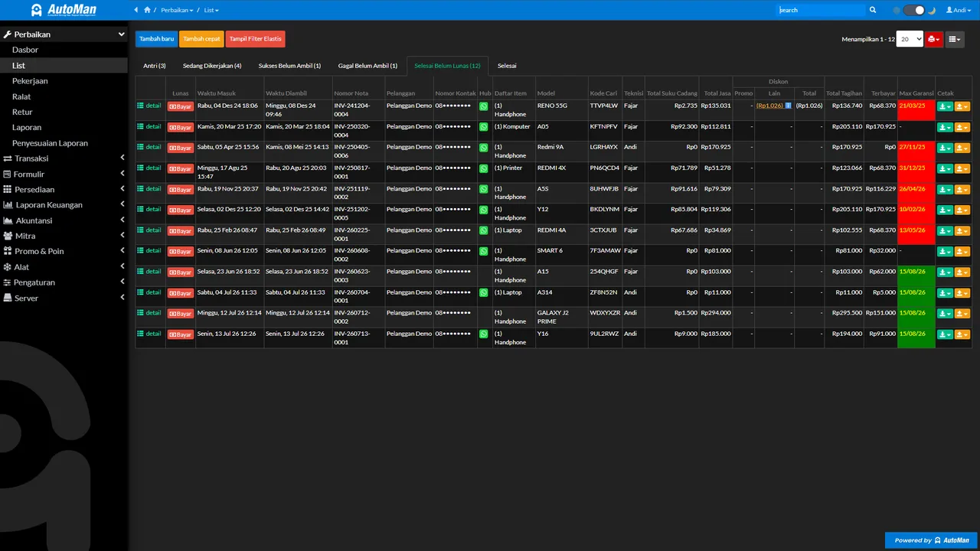
Task: Click Bayar for invoice INV-260623-0003
Action: [x=181, y=272]
